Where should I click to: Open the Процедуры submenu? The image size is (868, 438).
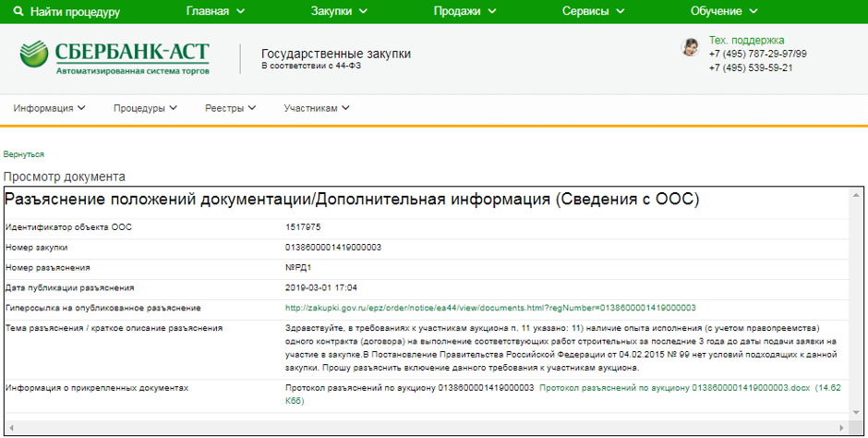pos(145,108)
